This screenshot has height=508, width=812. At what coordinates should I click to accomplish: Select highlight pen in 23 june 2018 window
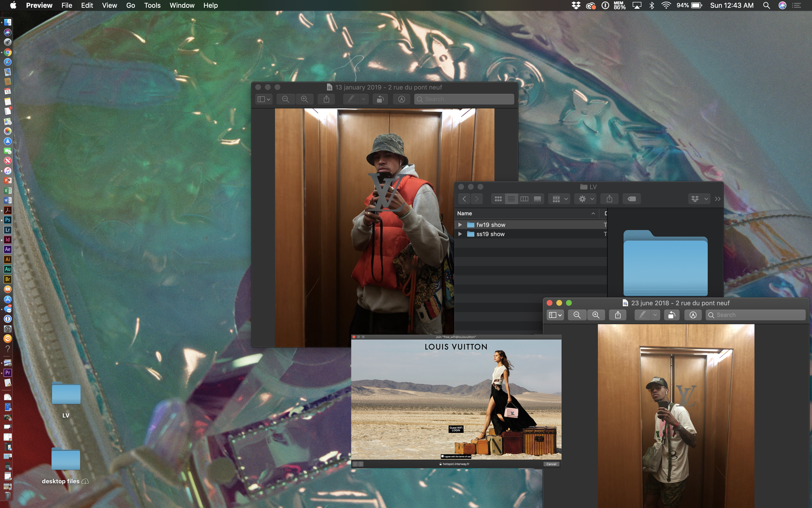pos(643,315)
